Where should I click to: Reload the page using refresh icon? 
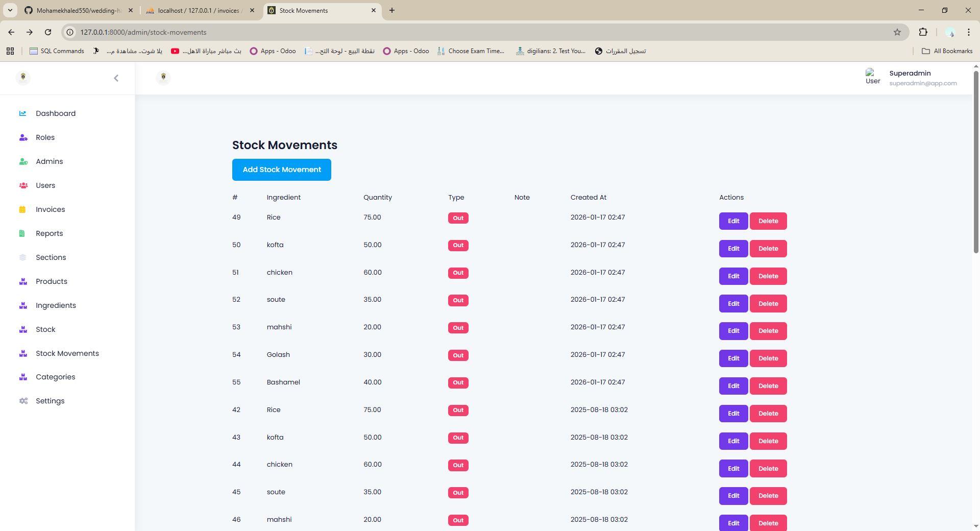coord(48,32)
